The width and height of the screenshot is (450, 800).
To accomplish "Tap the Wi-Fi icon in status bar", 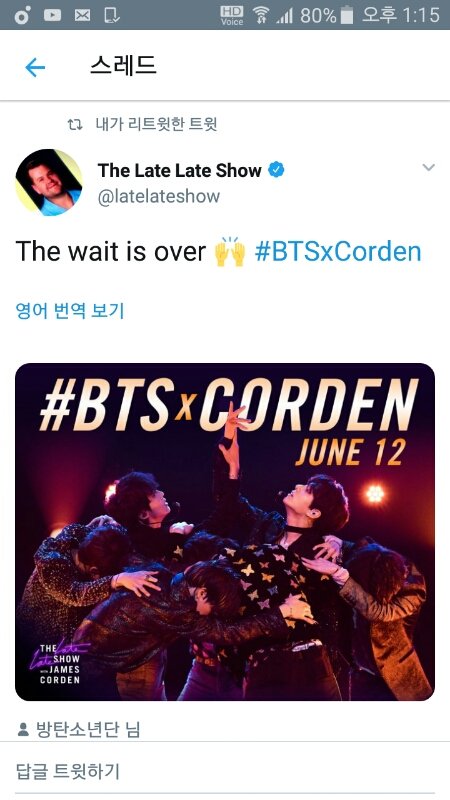I will 261,16.
